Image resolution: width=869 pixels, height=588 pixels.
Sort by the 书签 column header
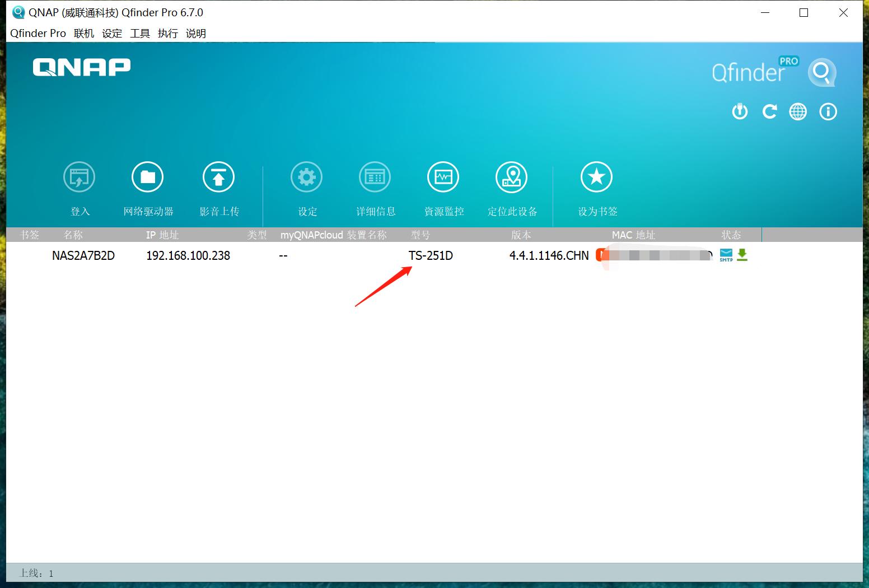[30, 235]
